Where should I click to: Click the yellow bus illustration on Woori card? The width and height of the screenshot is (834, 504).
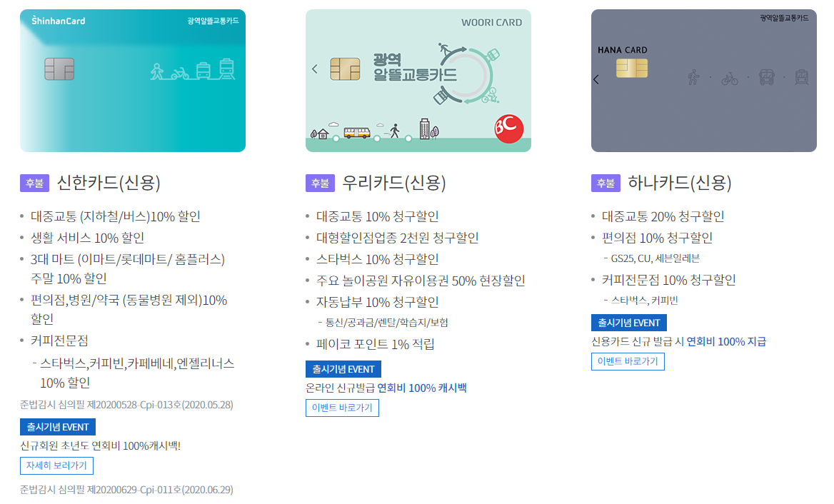tap(357, 132)
